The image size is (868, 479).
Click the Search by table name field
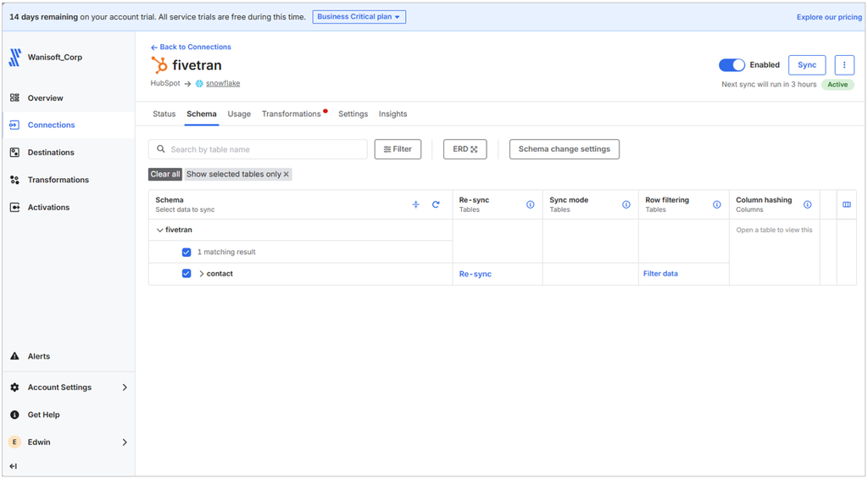pos(258,149)
